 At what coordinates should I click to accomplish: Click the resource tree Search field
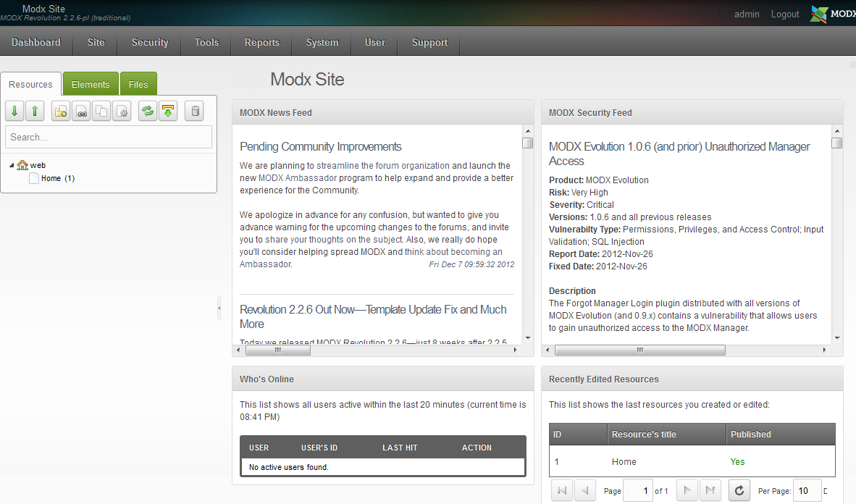pyautogui.click(x=109, y=137)
